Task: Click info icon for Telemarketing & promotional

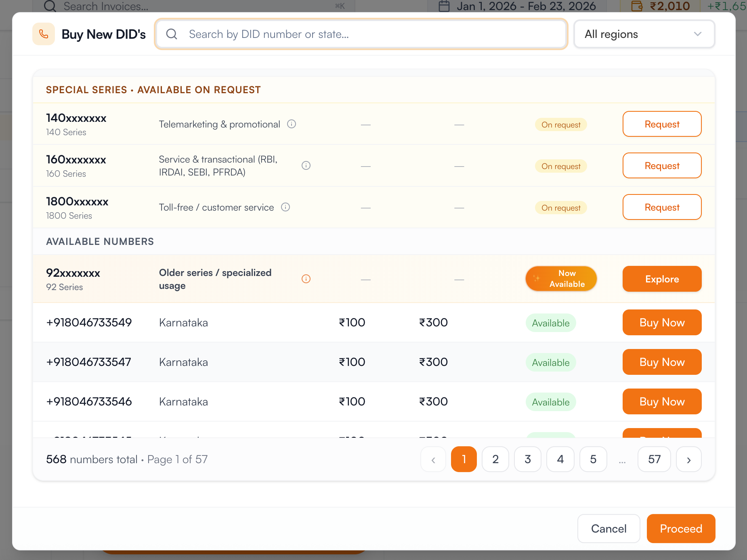Action: (x=292, y=124)
